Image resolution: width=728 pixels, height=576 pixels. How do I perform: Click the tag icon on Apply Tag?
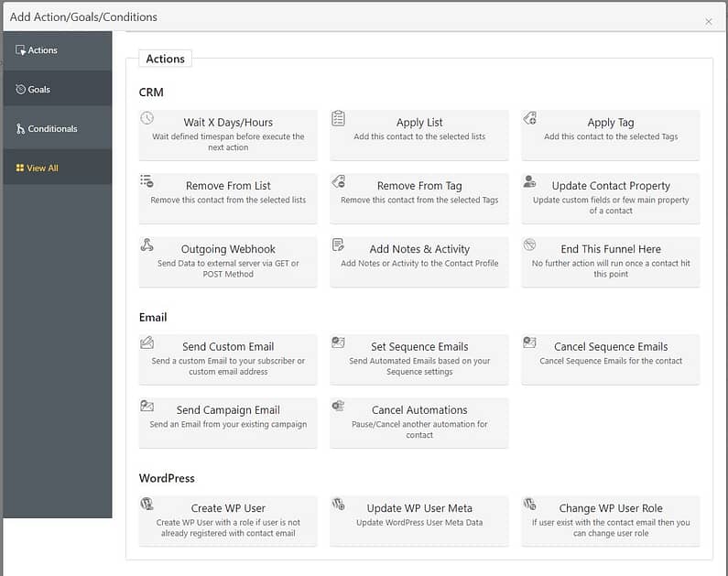pos(530,118)
